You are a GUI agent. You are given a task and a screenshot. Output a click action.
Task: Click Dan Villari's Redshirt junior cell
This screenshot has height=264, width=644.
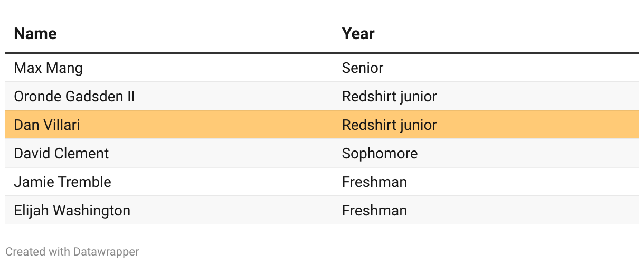[389, 125]
